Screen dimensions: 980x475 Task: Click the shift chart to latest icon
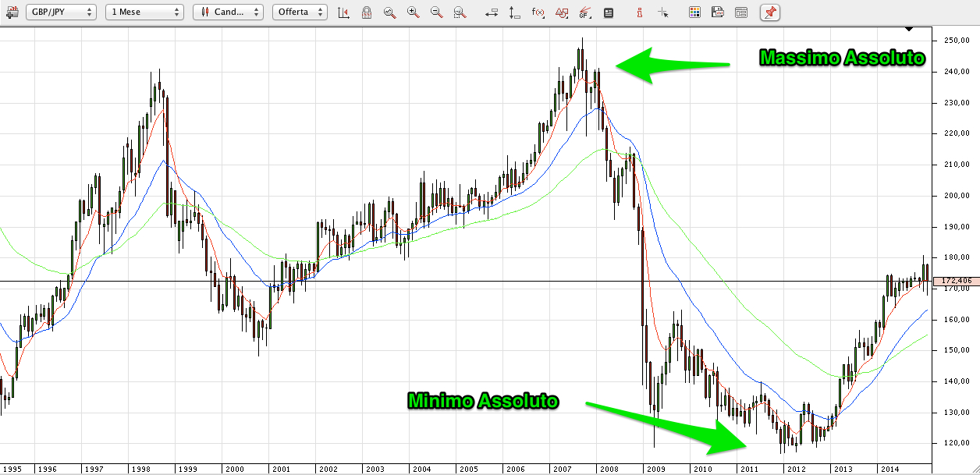(343, 12)
